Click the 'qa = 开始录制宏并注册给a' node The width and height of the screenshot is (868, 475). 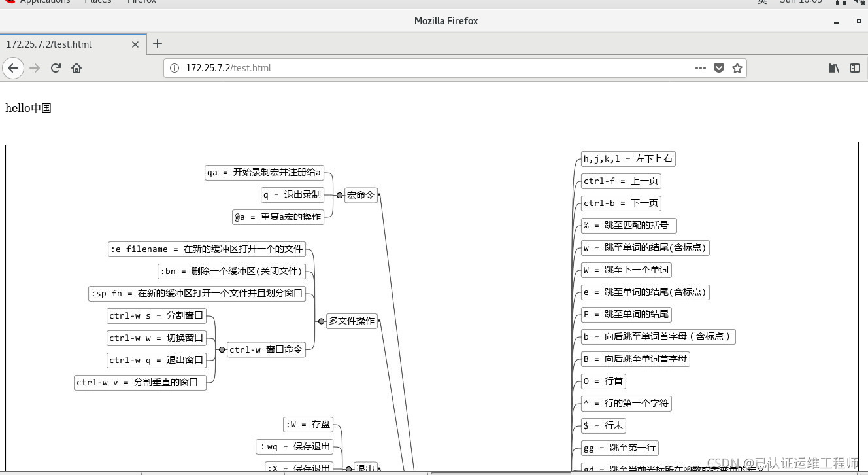(x=264, y=173)
